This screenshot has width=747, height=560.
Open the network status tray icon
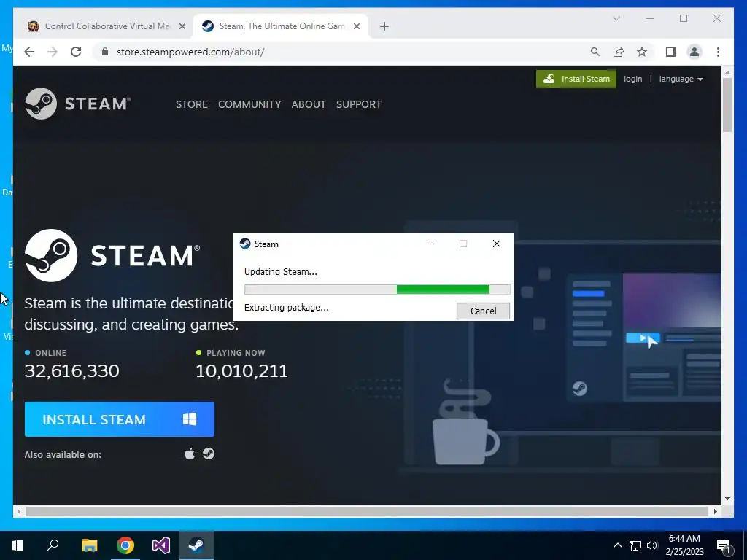[x=635, y=545]
